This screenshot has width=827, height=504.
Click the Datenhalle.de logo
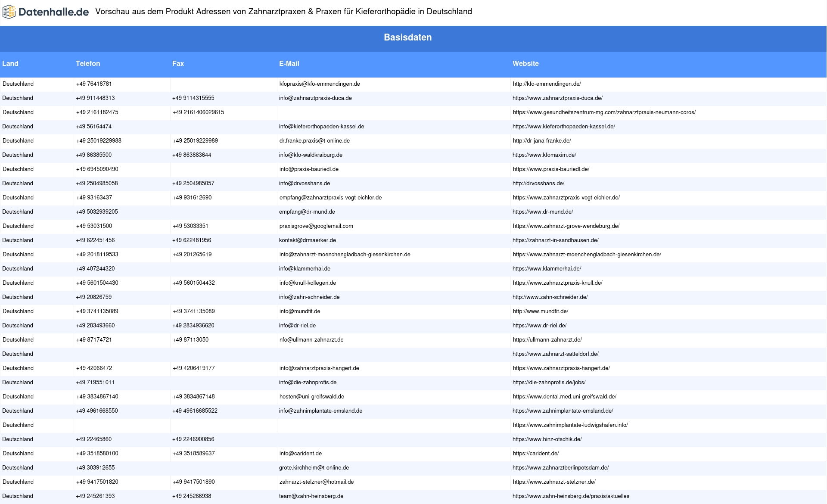pos(46,12)
